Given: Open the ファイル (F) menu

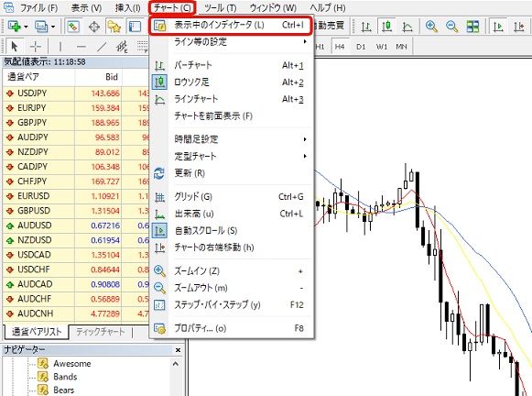Looking at the screenshot, I should tap(38, 8).
